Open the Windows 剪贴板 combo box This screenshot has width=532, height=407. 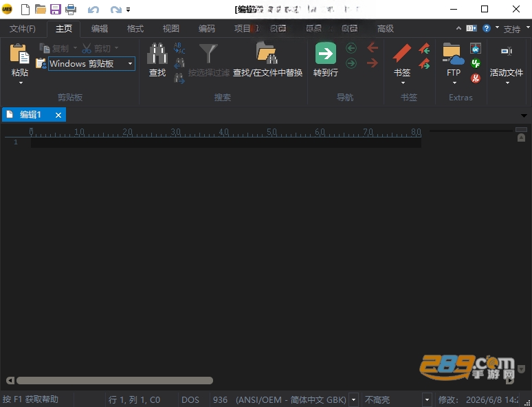pyautogui.click(x=91, y=63)
